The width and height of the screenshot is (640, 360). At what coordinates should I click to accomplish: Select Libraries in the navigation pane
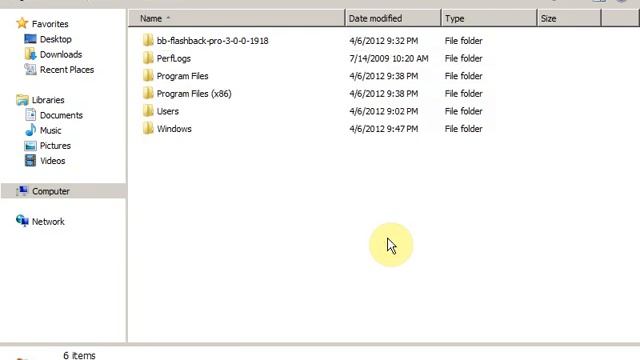[x=48, y=100]
